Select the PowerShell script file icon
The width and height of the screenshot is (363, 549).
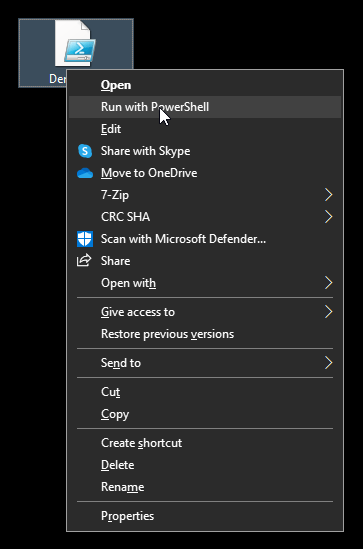[75, 43]
